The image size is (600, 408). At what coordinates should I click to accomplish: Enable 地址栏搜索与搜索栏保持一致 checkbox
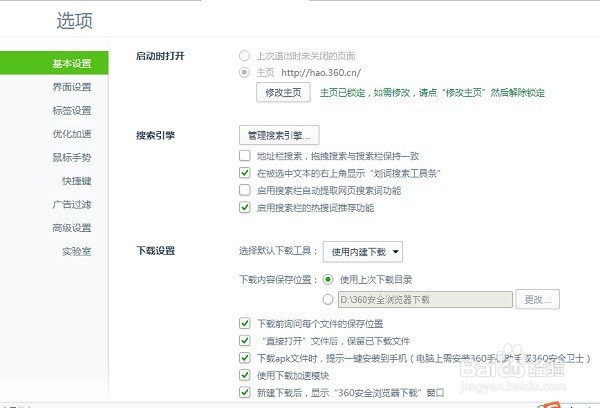coord(245,156)
